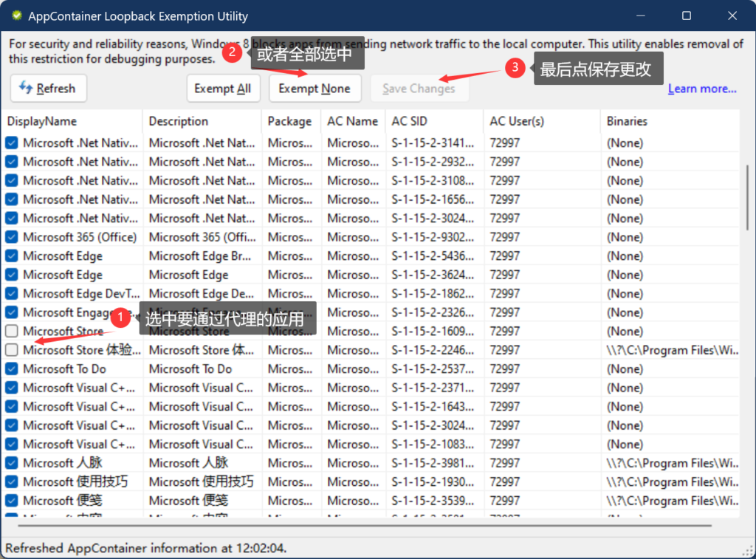
Task: Check the Microsoft Store checkbox
Action: pos(12,331)
